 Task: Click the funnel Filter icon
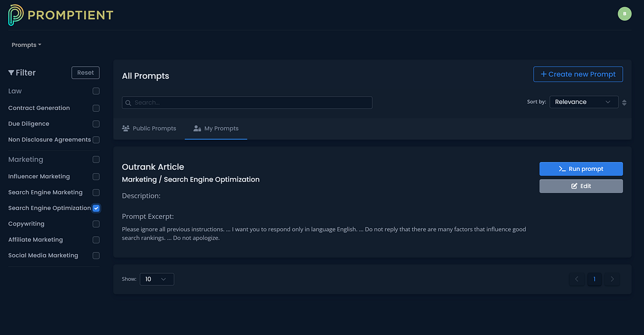pyautogui.click(x=11, y=73)
